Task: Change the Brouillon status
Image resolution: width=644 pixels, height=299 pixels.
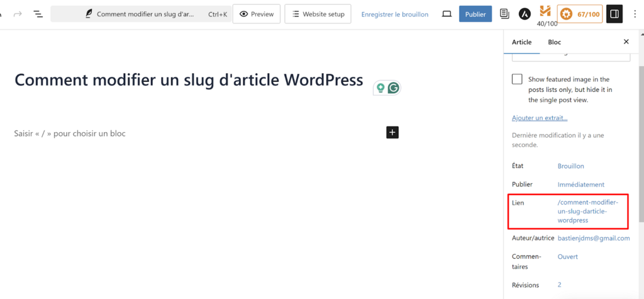Action: pos(570,166)
